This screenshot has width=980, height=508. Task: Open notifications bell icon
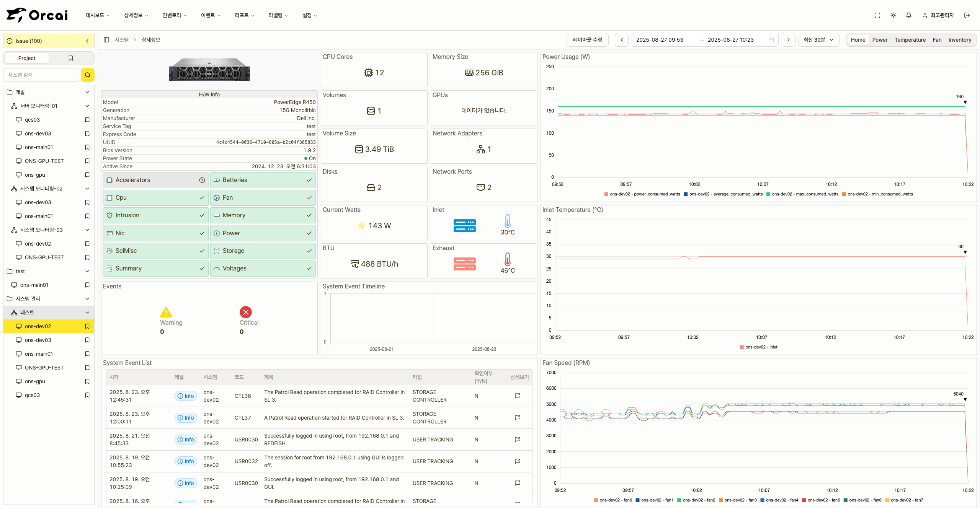click(x=909, y=15)
